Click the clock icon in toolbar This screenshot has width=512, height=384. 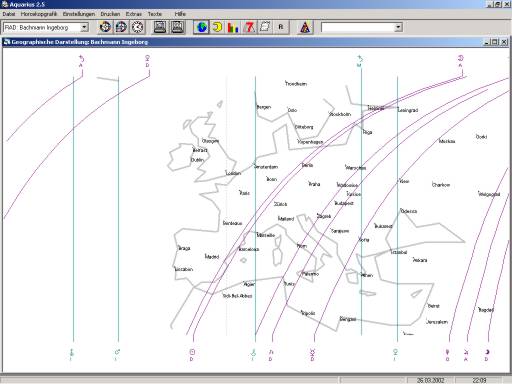coord(137,27)
